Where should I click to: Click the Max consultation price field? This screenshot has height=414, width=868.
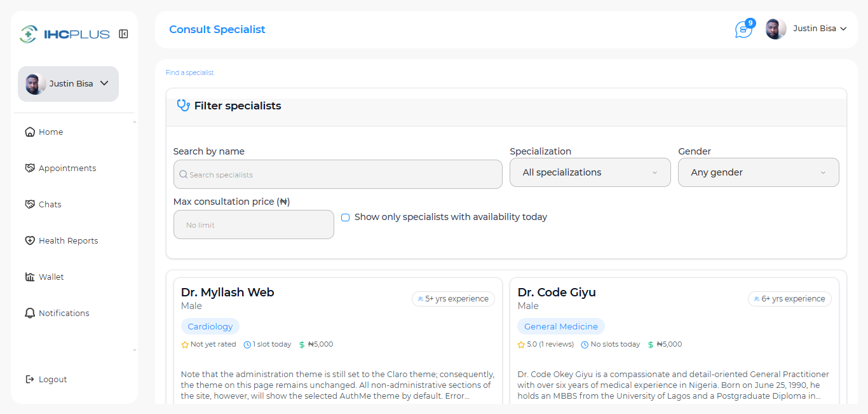[x=254, y=225]
